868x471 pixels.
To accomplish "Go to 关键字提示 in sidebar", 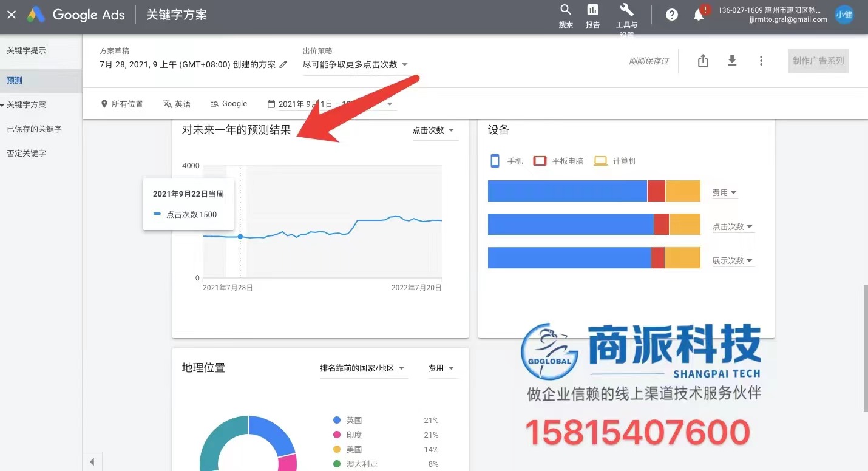I will point(26,51).
